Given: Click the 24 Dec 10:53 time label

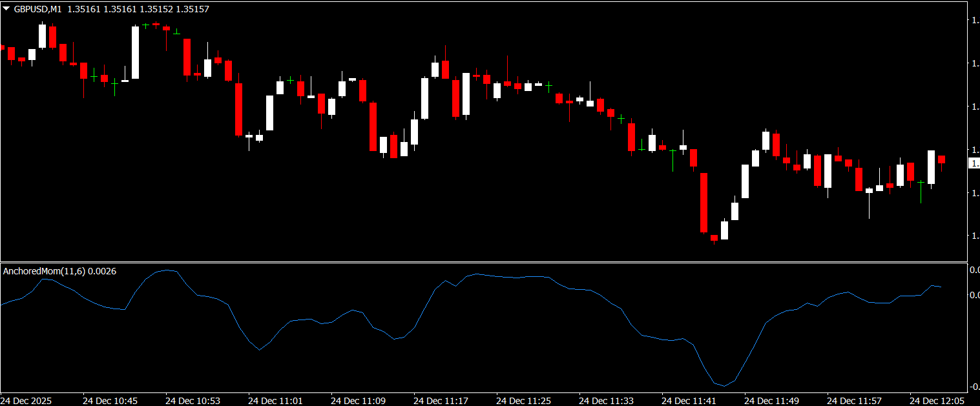Looking at the screenshot, I should point(193,401).
